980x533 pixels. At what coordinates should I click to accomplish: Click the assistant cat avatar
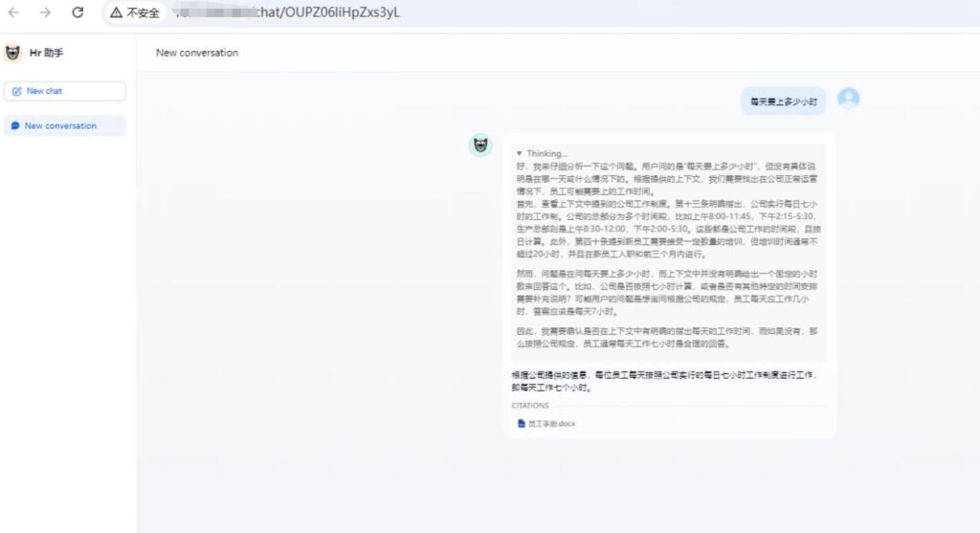[x=480, y=145]
